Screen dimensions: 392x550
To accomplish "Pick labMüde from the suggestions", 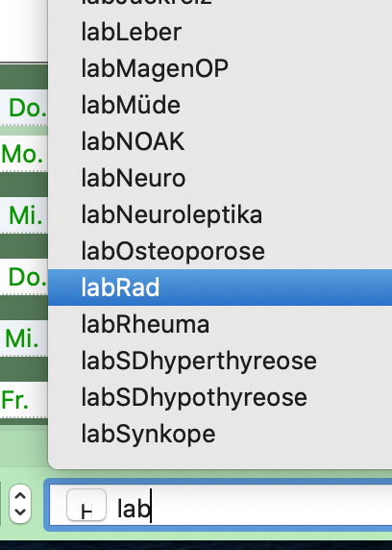I will pyautogui.click(x=220, y=105).
